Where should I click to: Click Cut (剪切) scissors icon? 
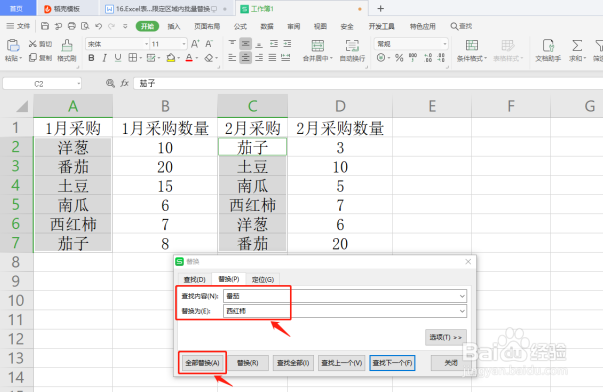pyautogui.click(x=33, y=44)
